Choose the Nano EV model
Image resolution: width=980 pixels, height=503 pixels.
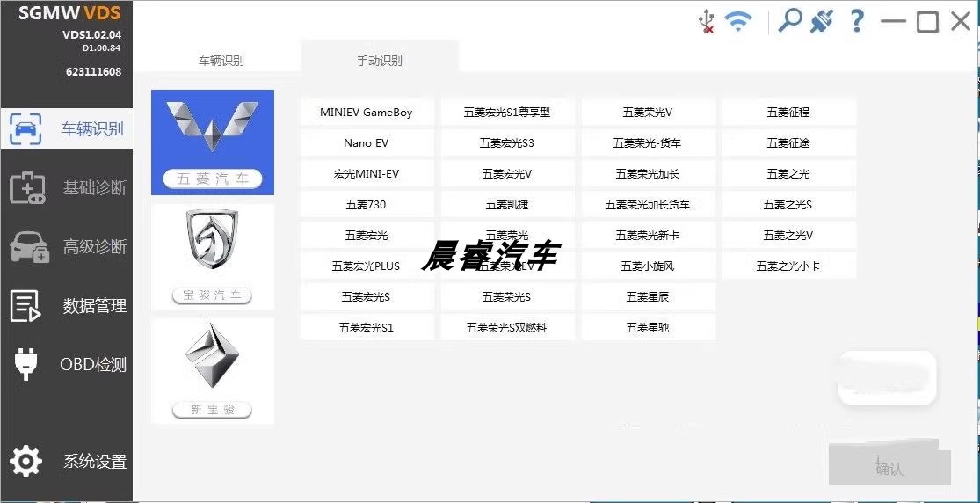(367, 143)
